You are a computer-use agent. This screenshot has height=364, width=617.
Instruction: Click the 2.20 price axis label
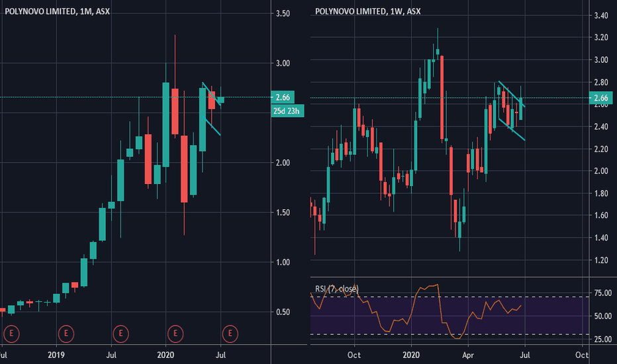pyautogui.click(x=601, y=149)
